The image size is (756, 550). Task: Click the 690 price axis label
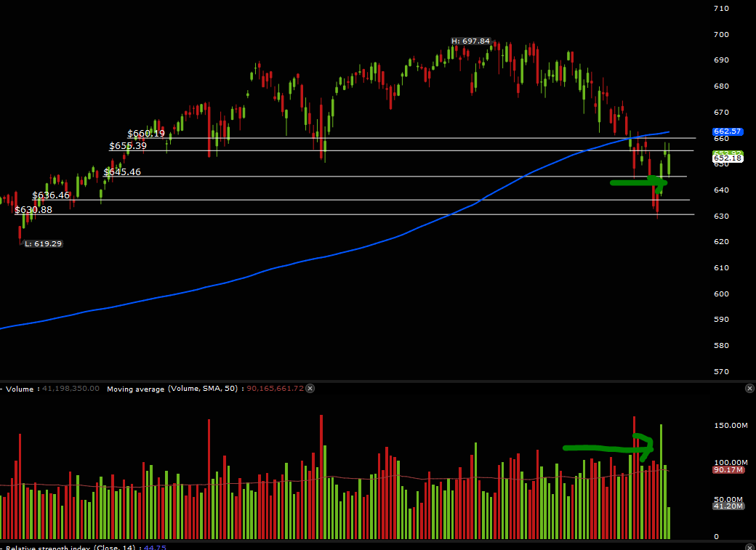coord(721,60)
